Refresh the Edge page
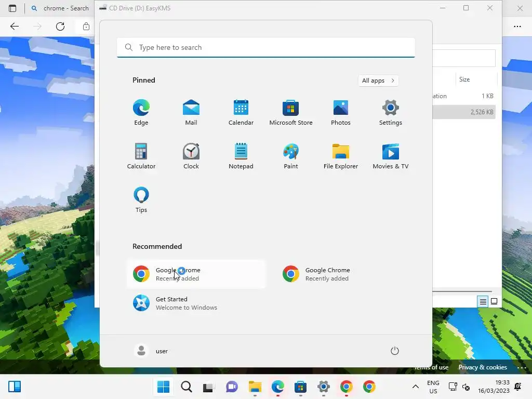Image resolution: width=532 pixels, height=399 pixels. [x=60, y=26]
